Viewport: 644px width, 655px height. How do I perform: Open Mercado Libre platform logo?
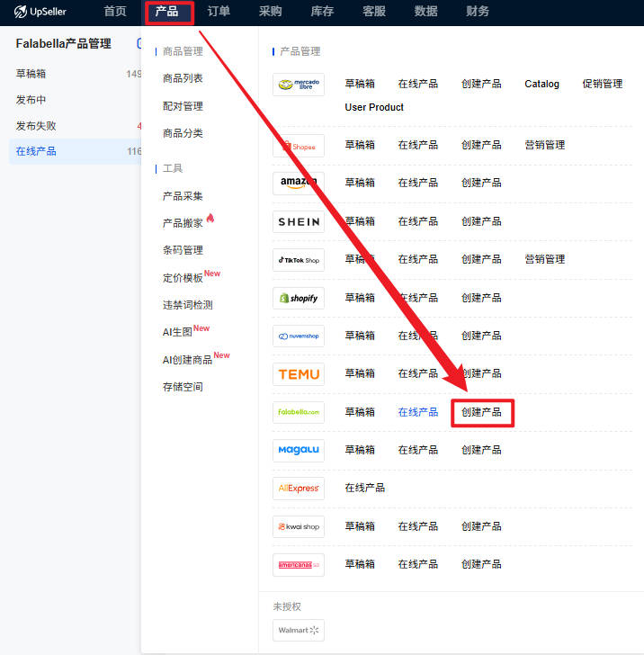coord(299,85)
